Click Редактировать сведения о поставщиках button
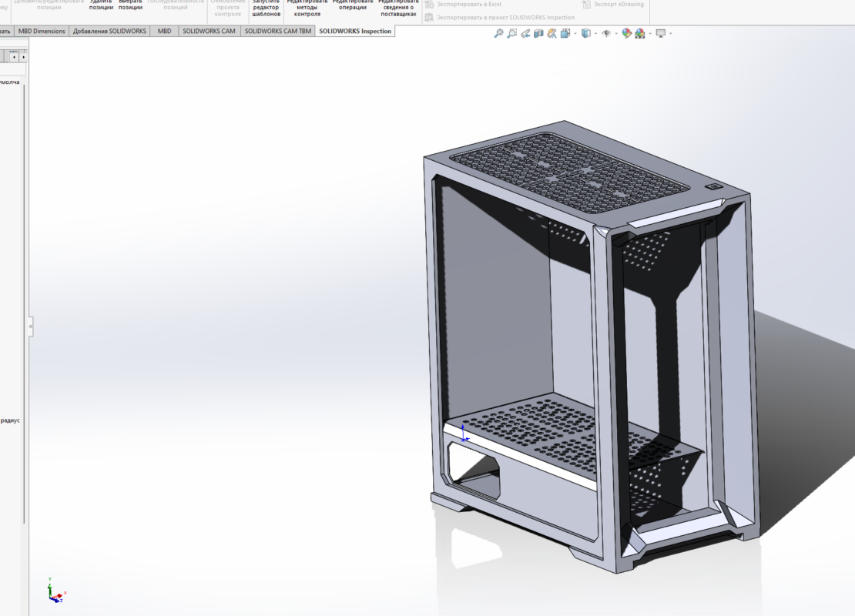The image size is (855, 616). 398,8
